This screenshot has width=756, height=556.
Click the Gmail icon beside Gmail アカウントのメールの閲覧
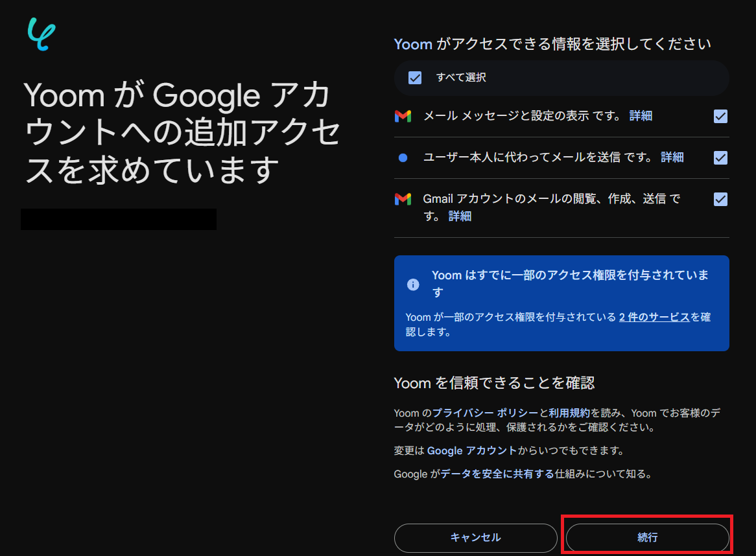403,199
